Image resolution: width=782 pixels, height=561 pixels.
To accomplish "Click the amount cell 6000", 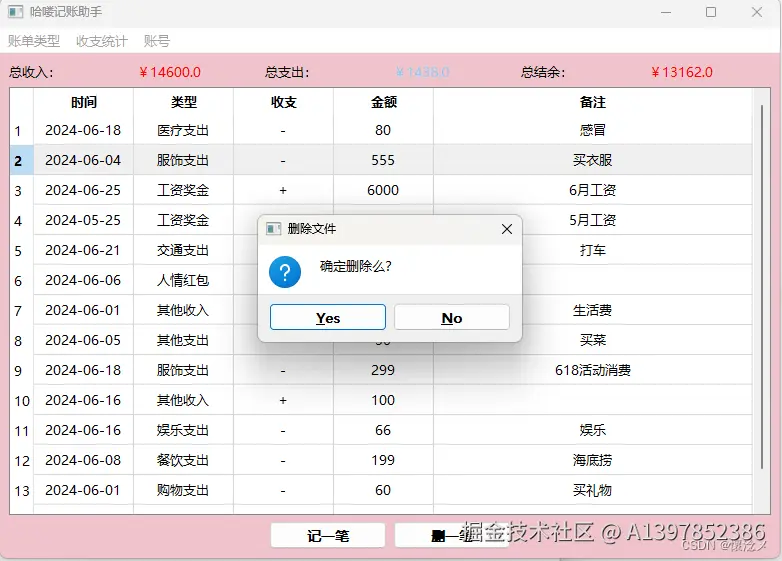I will pos(383,190).
